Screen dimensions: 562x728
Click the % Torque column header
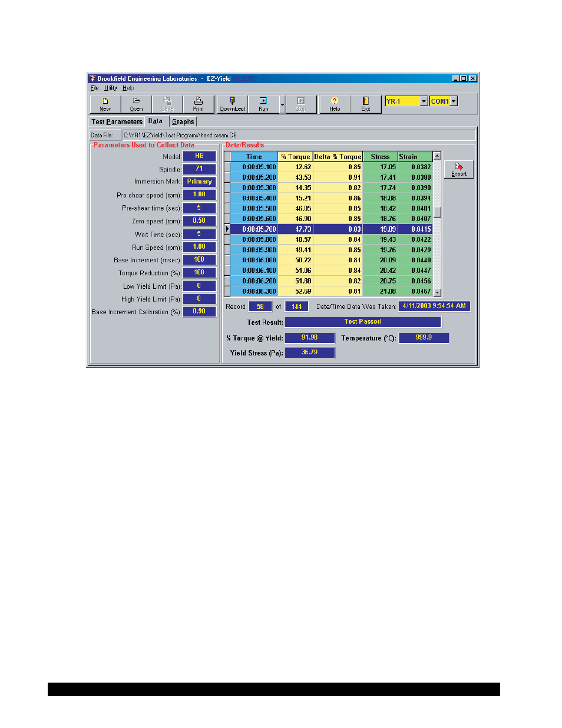296,157
